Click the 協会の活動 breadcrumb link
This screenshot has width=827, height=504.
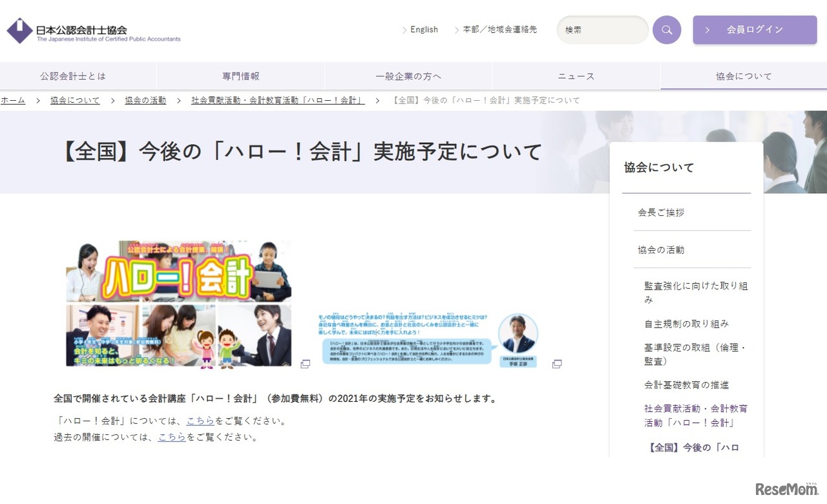(145, 101)
